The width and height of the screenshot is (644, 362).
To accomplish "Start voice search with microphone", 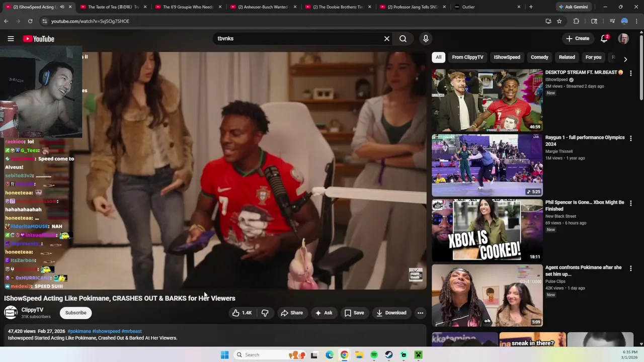I will click(426, 39).
